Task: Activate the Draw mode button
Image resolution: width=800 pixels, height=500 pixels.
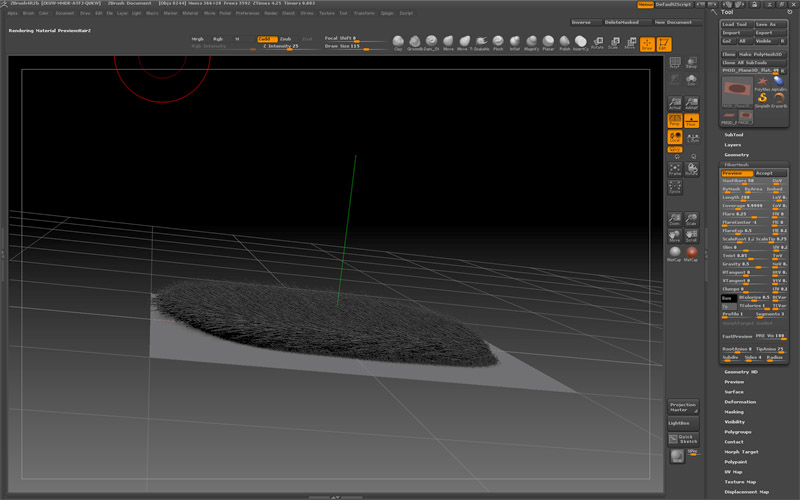Action: pos(647,44)
